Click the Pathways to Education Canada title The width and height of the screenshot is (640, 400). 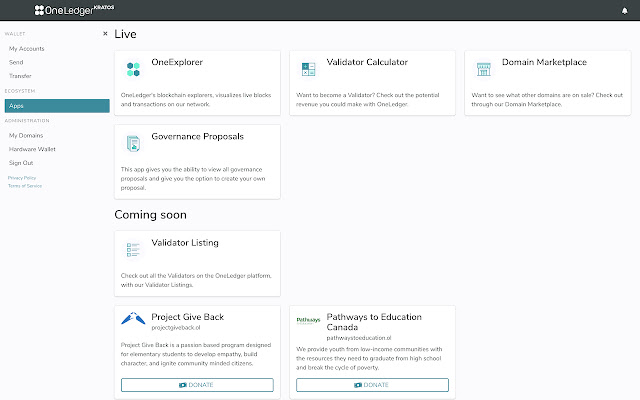coord(374,322)
